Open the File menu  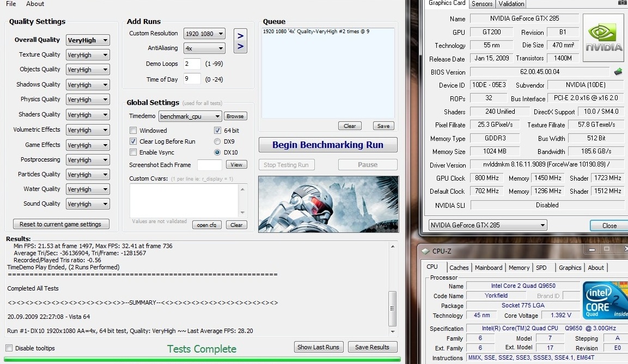(11, 4)
